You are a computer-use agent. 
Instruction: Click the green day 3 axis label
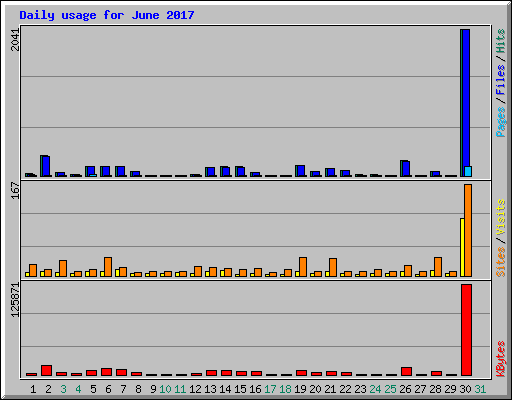click(x=63, y=389)
